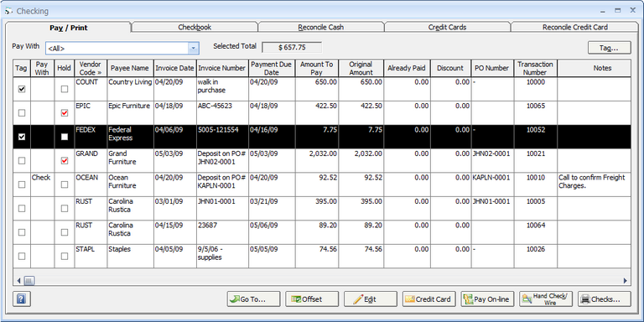Click the Discount column header
The height and width of the screenshot is (322, 644).
click(450, 68)
